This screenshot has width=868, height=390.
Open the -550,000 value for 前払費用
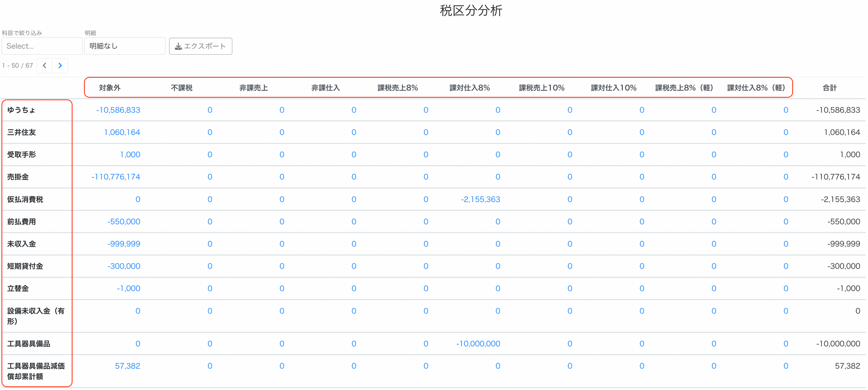coord(124,222)
